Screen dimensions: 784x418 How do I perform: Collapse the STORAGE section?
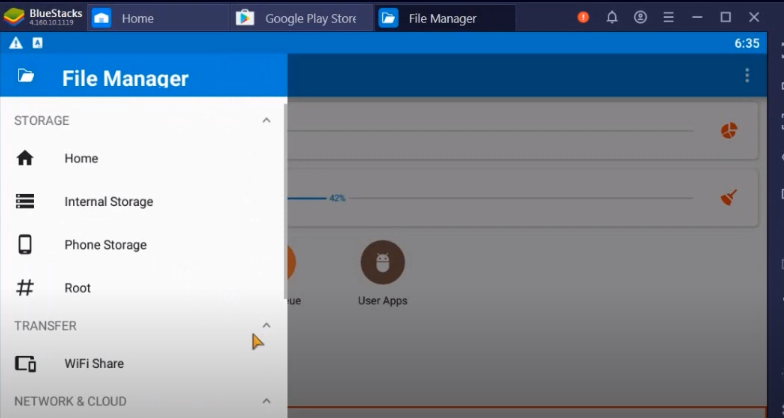point(266,120)
